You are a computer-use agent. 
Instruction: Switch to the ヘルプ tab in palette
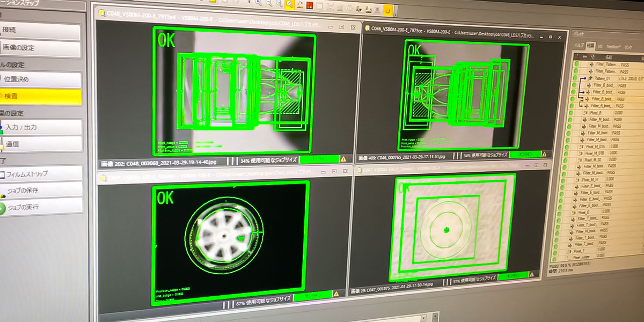[579, 46]
